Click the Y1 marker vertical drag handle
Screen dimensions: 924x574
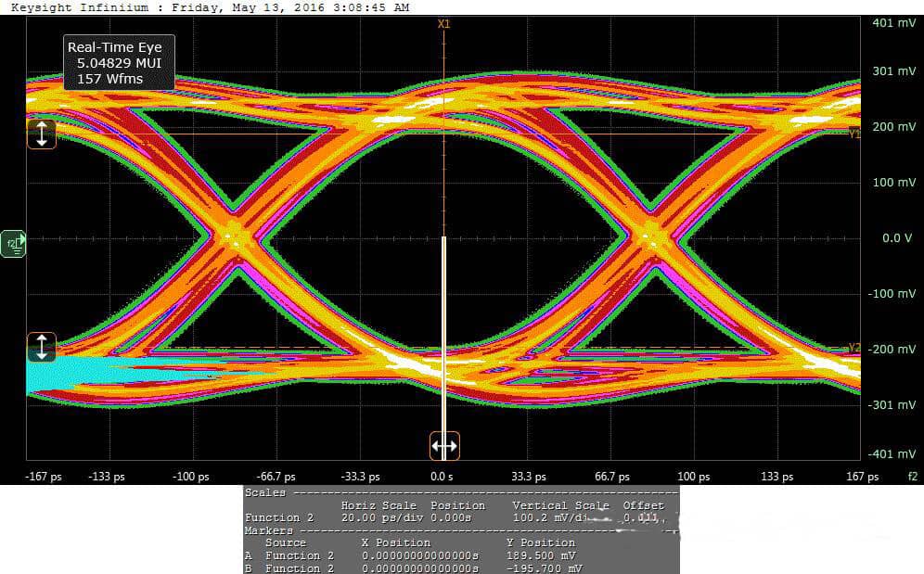[41, 134]
